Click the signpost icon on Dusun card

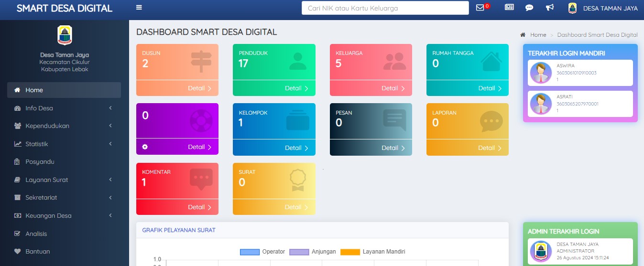tap(201, 61)
